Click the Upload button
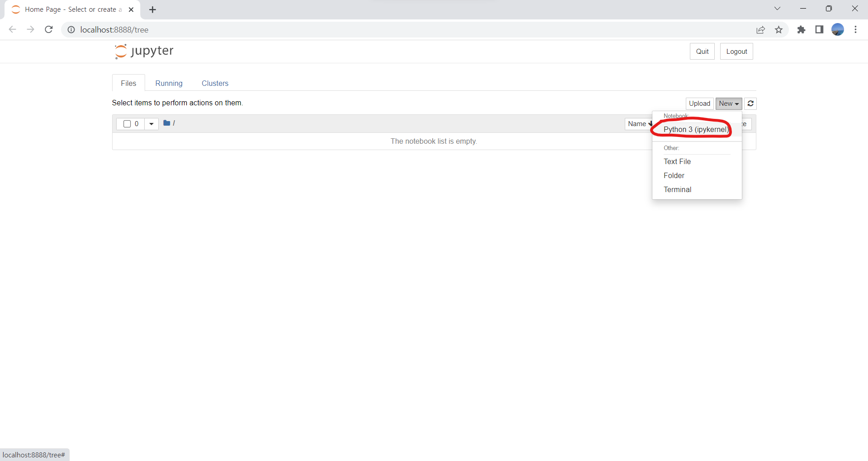The width and height of the screenshot is (868, 461). 699,103
